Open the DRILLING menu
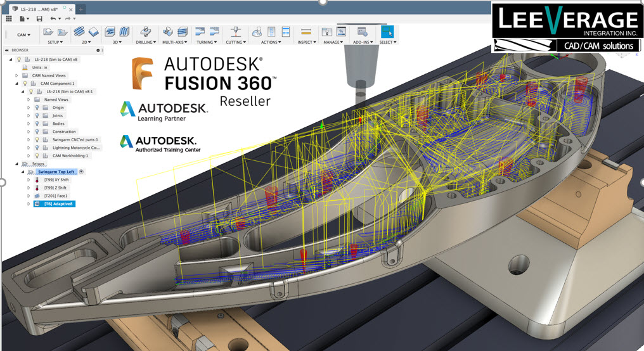The image size is (644, 351). pos(146,42)
